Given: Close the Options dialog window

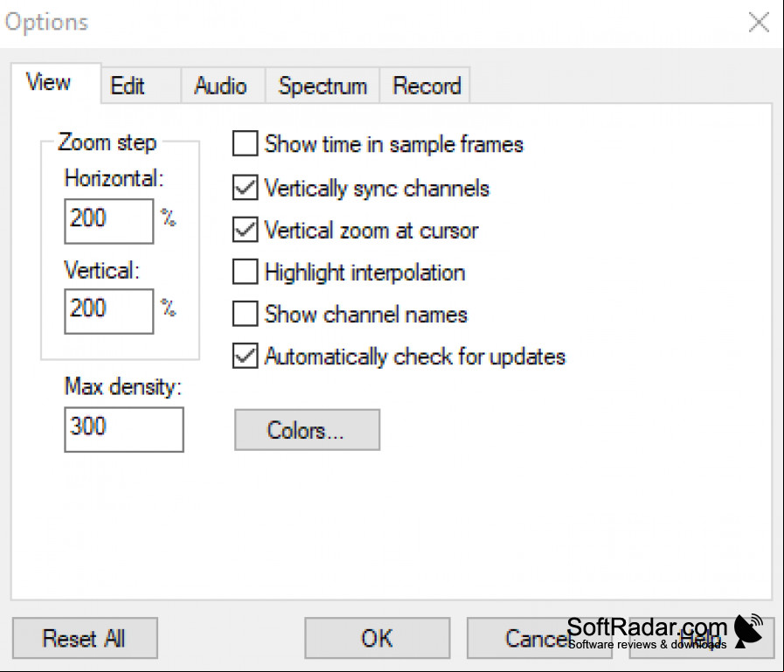Looking at the screenshot, I should point(759,23).
